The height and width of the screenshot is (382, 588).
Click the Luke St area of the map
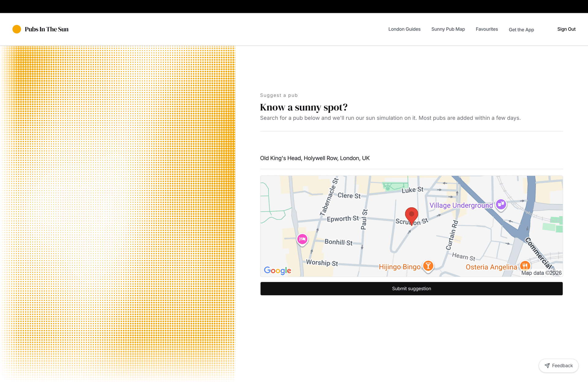pyautogui.click(x=412, y=189)
